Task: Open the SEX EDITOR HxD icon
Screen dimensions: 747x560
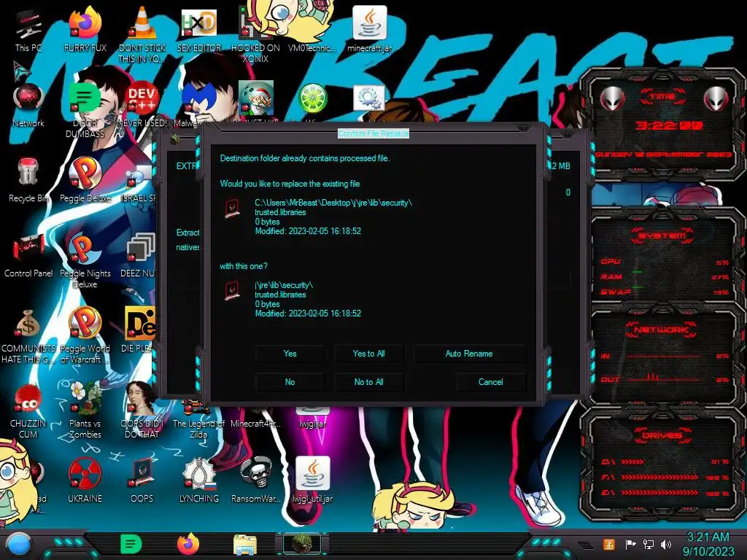Action: 199,29
